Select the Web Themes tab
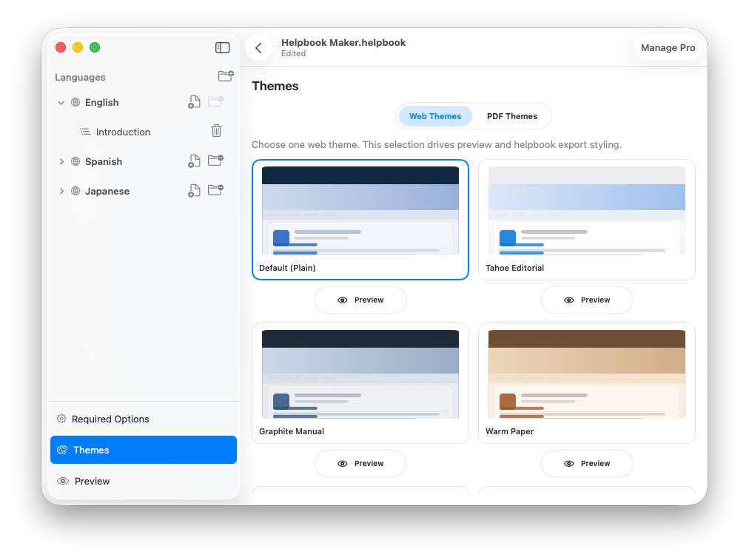Screen dimensions: 749x560 point(435,116)
